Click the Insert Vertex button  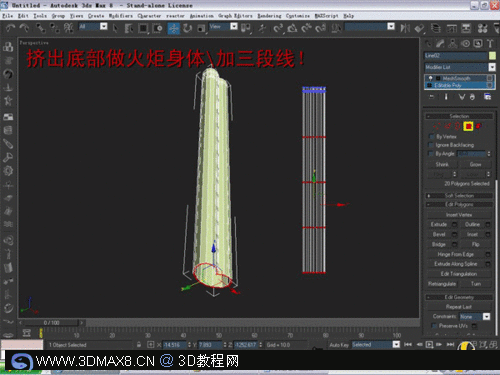click(459, 215)
